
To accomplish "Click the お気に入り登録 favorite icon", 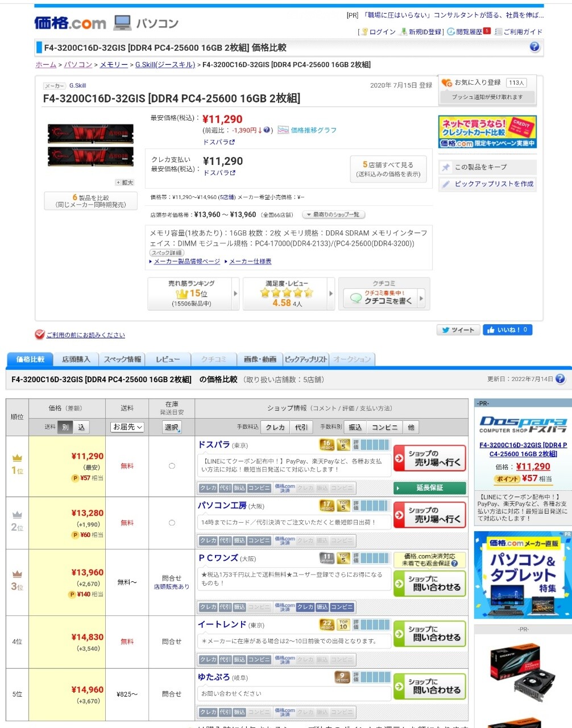I will click(x=447, y=83).
